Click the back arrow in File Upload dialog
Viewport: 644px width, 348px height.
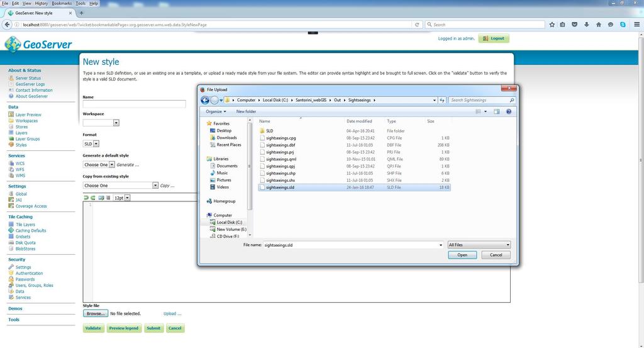click(x=205, y=100)
